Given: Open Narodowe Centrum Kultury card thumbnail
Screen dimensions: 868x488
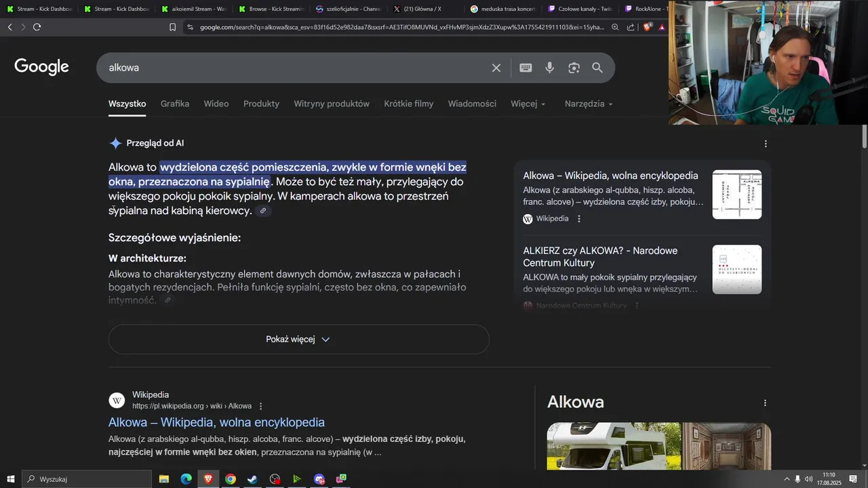Looking at the screenshot, I should pyautogui.click(x=736, y=269).
